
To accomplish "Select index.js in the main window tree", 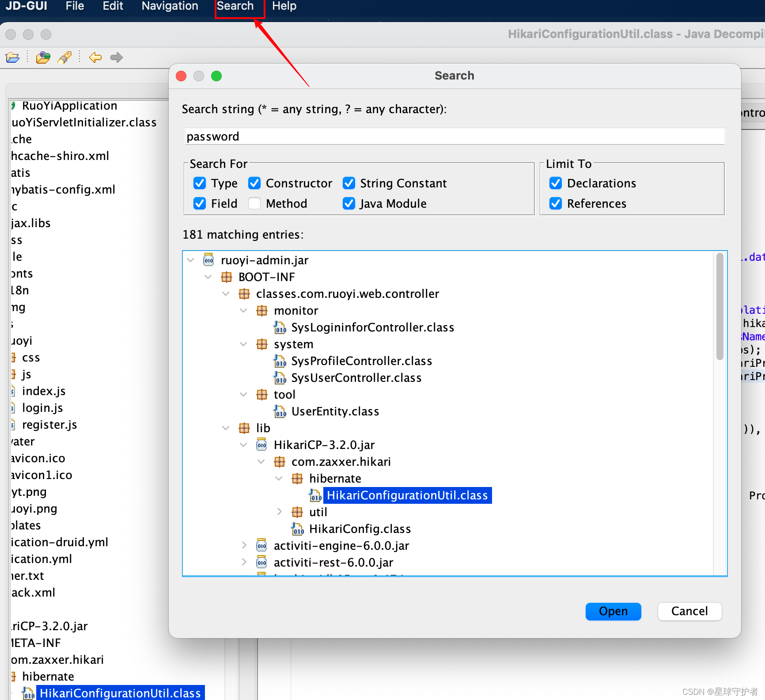I will click(44, 391).
